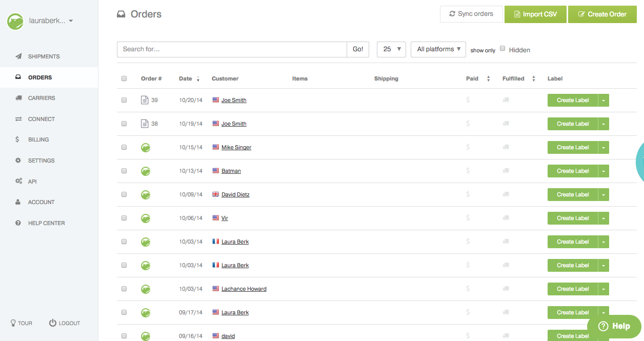Click the Carriers truck icon in sidebar
644x341 pixels.
tap(18, 98)
